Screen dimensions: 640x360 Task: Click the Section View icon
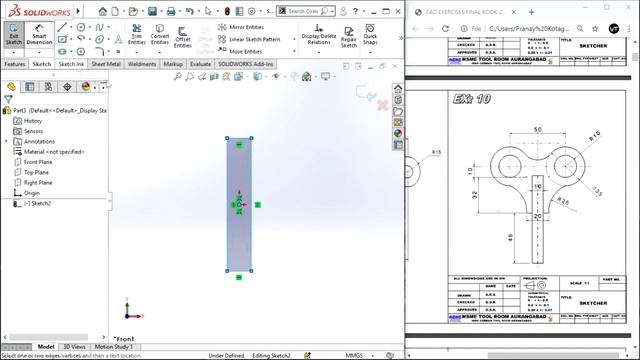coord(214,76)
